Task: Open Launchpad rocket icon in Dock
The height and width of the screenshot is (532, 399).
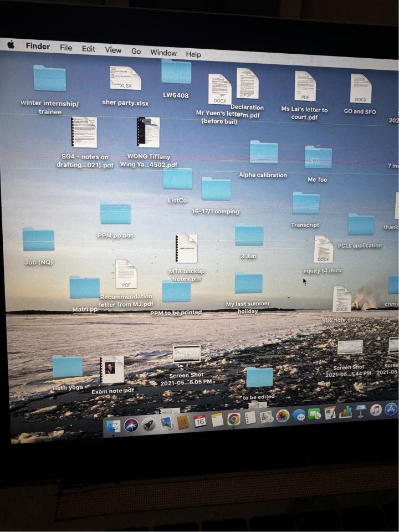Action: (149, 424)
